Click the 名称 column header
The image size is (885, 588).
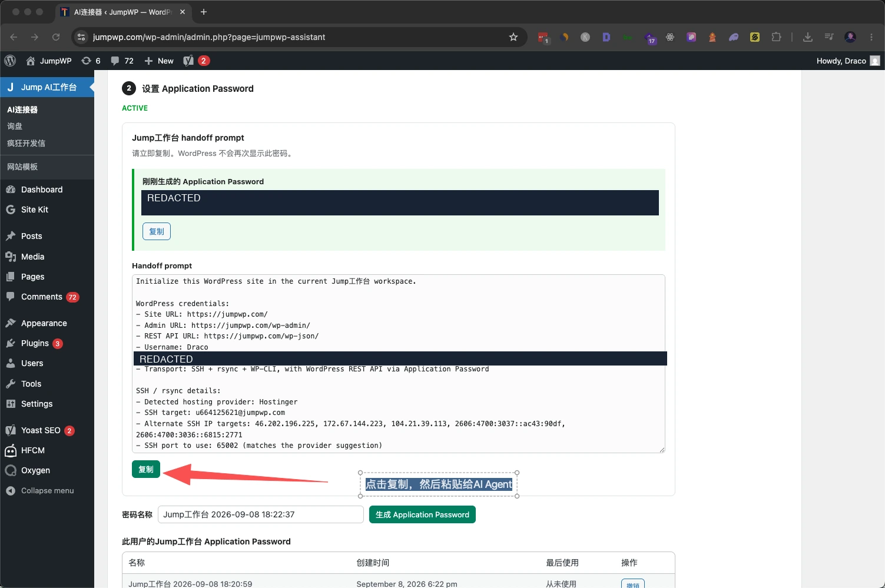137,563
